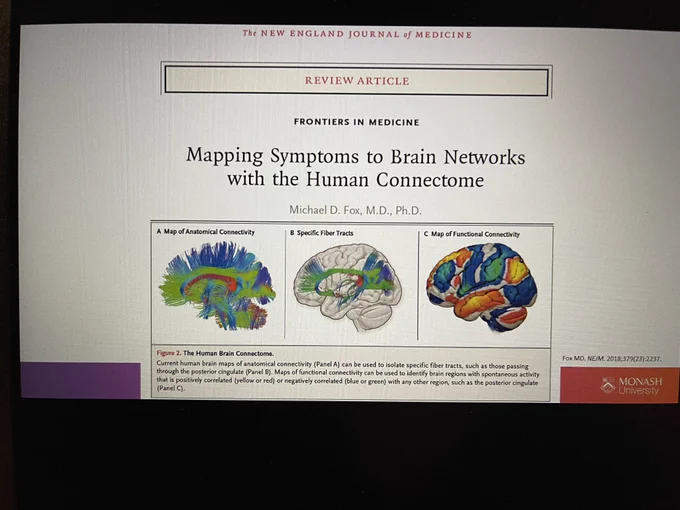Select the functional connectivity brain image
Image resolution: width=680 pixels, height=510 pixels.
[482, 288]
